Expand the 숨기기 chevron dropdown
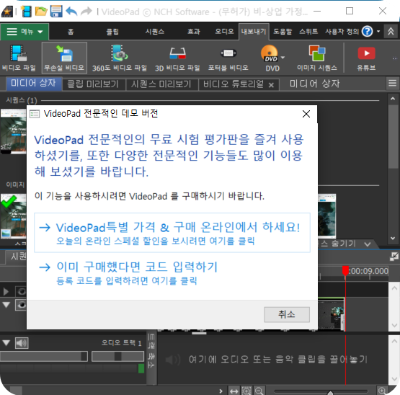The image size is (400, 395). coord(367,244)
